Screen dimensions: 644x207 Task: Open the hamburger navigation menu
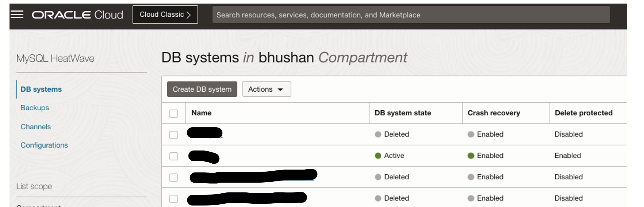pyautogui.click(x=17, y=14)
